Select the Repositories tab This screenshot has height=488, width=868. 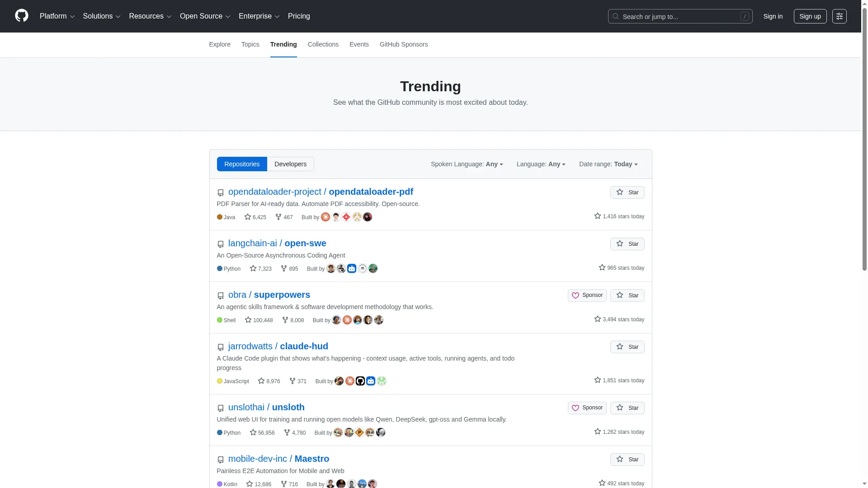point(242,164)
